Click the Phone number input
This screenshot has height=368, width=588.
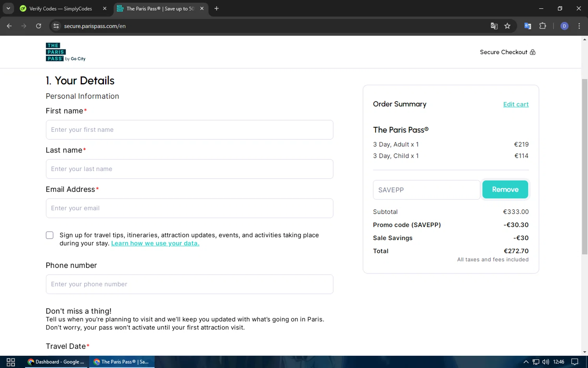(189, 284)
